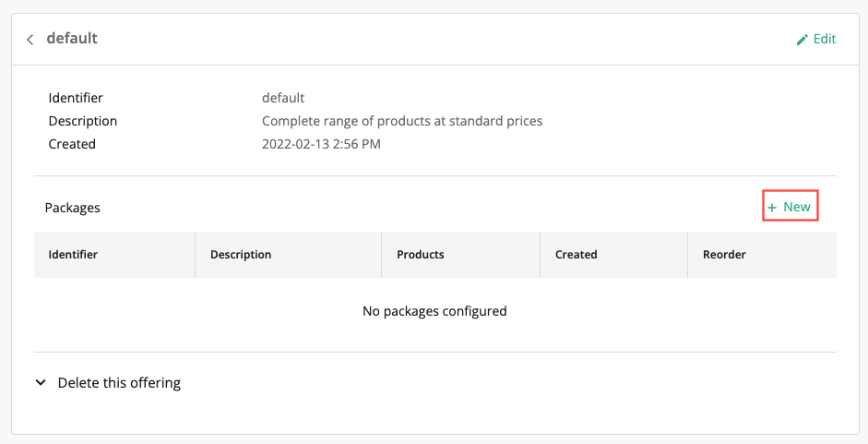
Task: Add a new package with New button
Action: click(x=790, y=207)
